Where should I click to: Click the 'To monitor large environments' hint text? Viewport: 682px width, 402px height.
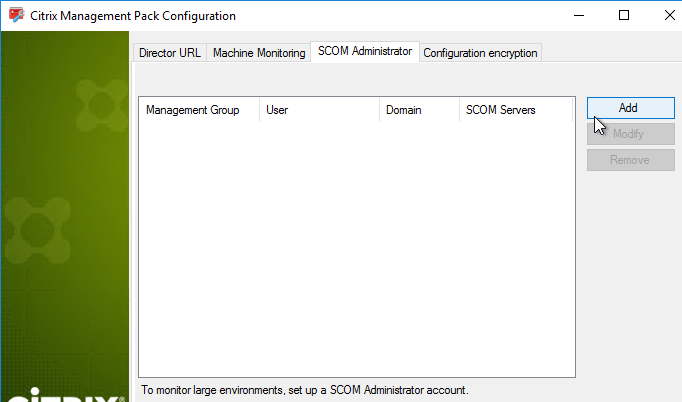[304, 390]
